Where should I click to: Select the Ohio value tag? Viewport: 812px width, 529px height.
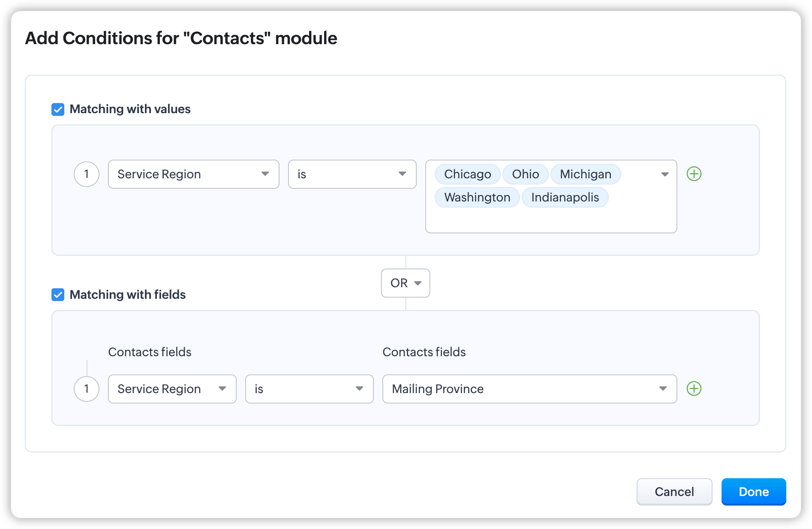click(x=525, y=174)
